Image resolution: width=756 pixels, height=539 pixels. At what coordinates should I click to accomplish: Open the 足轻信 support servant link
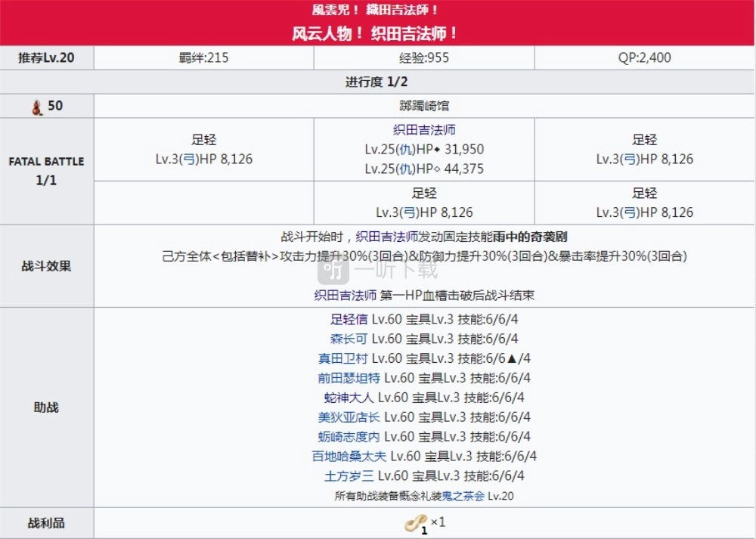tap(349, 319)
